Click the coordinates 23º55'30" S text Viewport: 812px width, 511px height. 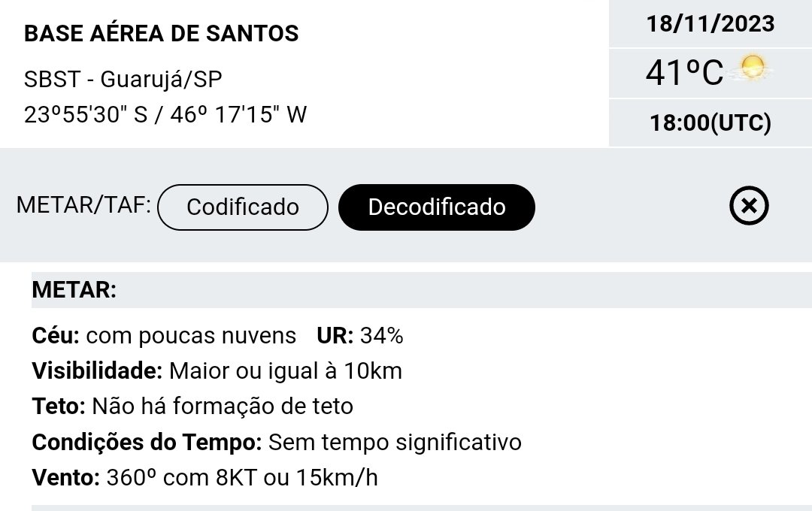tap(86, 114)
